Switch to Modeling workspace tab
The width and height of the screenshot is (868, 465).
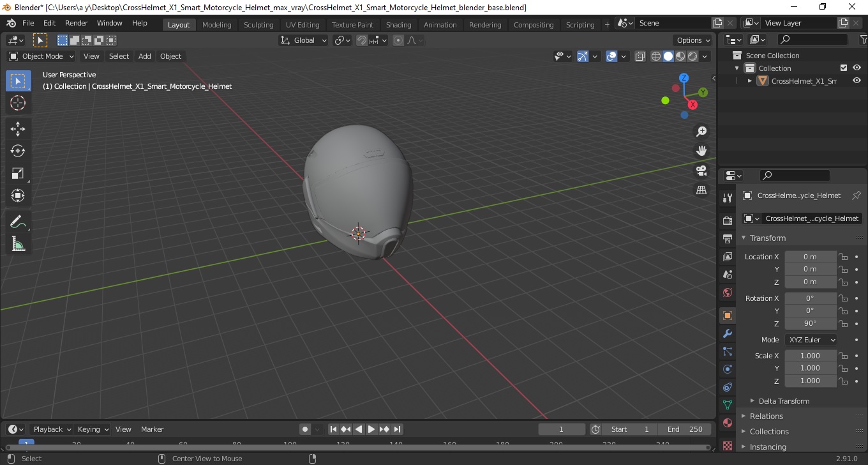[217, 25]
